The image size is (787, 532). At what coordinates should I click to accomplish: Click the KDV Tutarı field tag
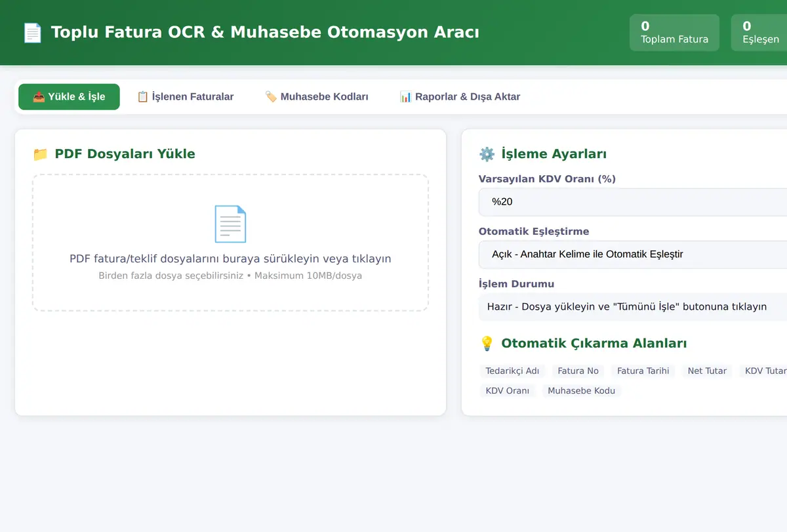(763, 371)
